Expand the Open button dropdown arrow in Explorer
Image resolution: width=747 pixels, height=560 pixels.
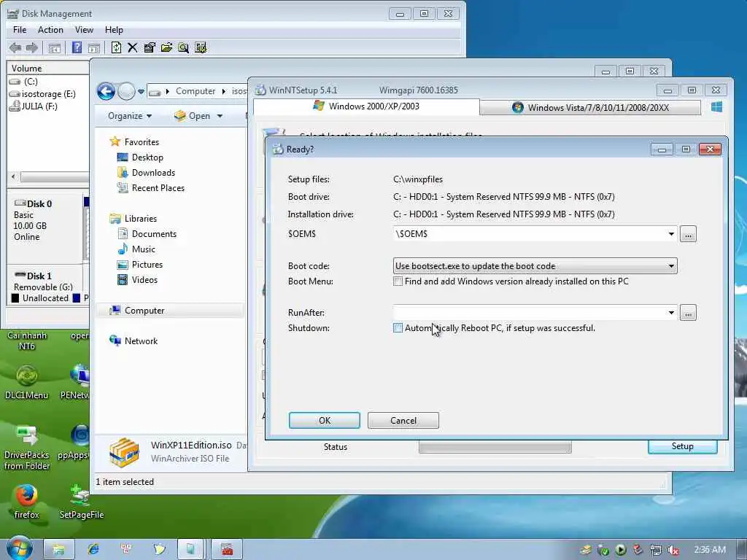point(220,116)
